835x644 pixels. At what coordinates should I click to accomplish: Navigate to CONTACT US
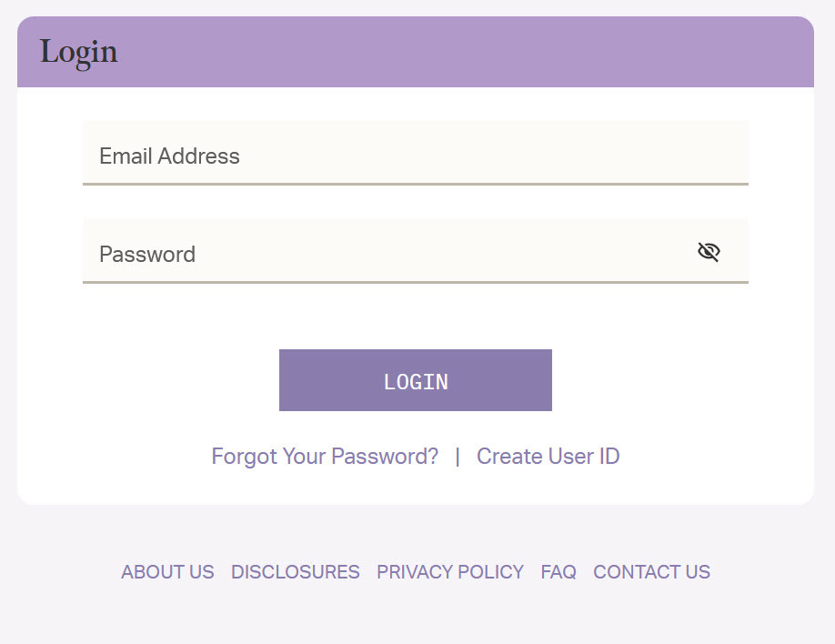click(x=651, y=572)
